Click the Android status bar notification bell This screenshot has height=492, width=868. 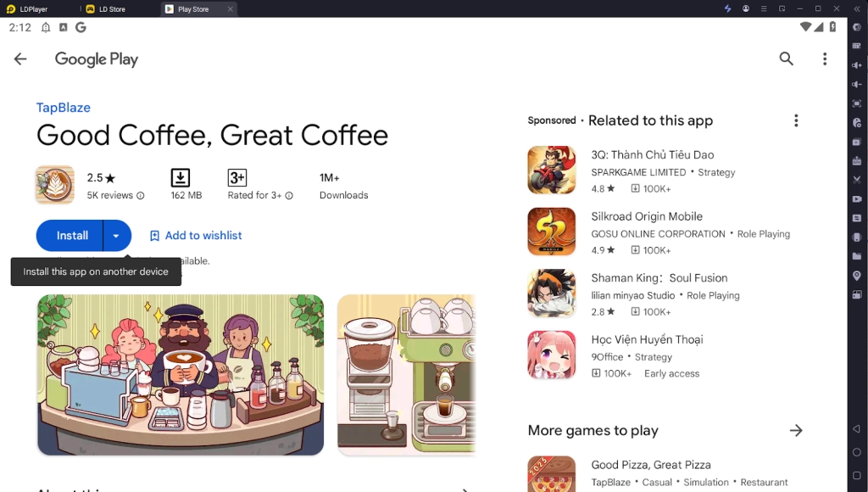(x=46, y=27)
